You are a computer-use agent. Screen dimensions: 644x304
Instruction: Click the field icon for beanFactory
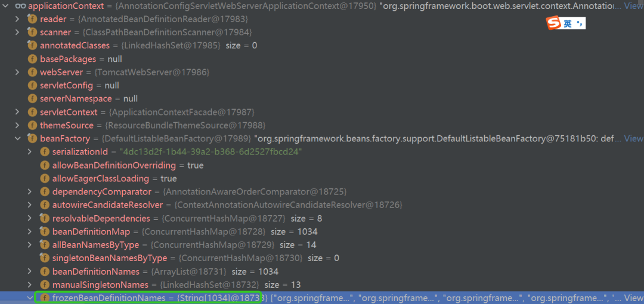pyautogui.click(x=32, y=139)
